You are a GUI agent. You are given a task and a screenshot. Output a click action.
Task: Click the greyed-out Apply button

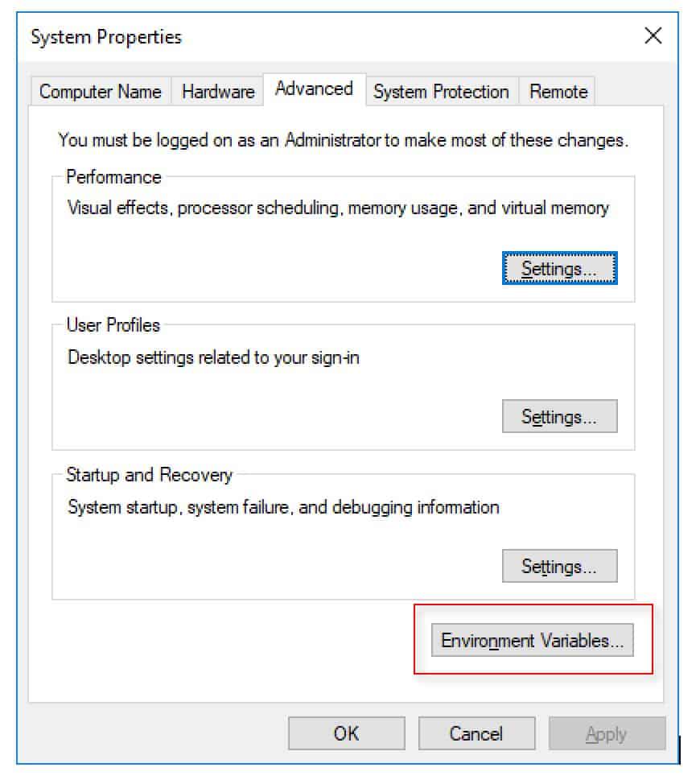click(607, 733)
